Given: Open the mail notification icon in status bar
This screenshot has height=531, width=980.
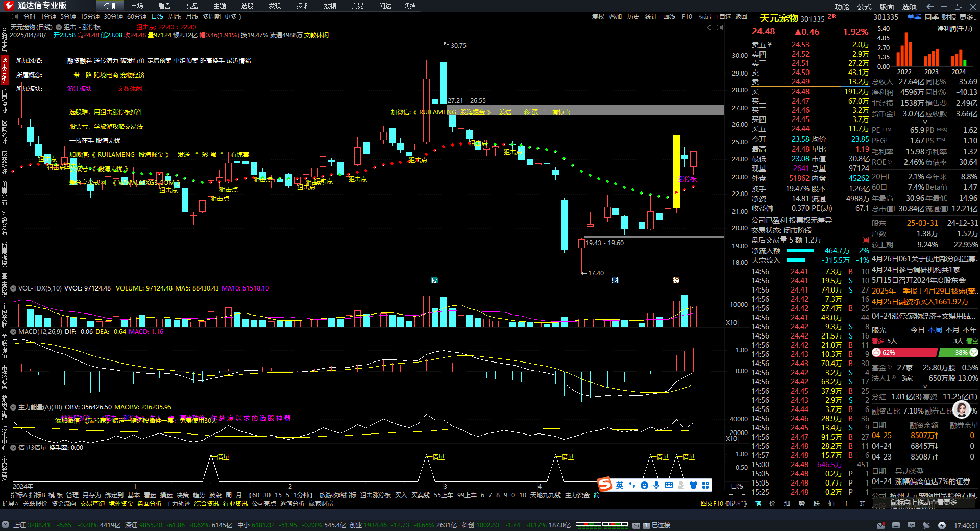Looking at the screenshot, I should [x=880, y=525].
